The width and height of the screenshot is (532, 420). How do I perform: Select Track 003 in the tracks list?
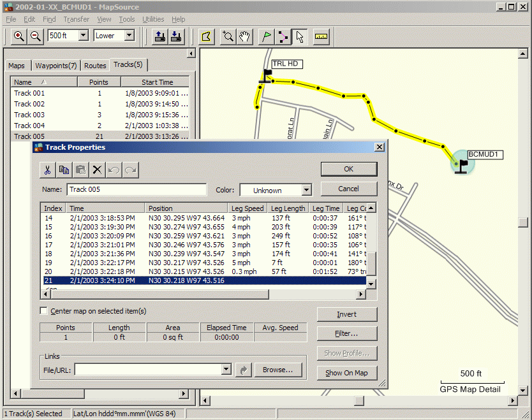click(30, 115)
